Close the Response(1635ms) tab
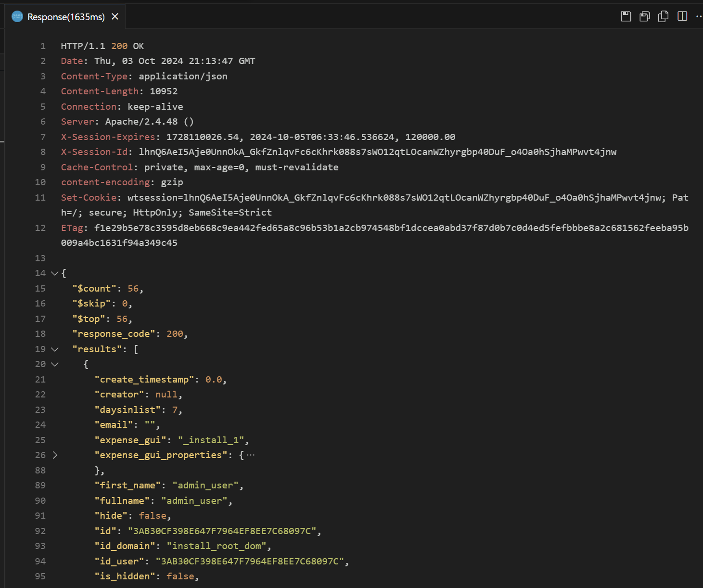This screenshot has height=588, width=703. pyautogui.click(x=115, y=17)
